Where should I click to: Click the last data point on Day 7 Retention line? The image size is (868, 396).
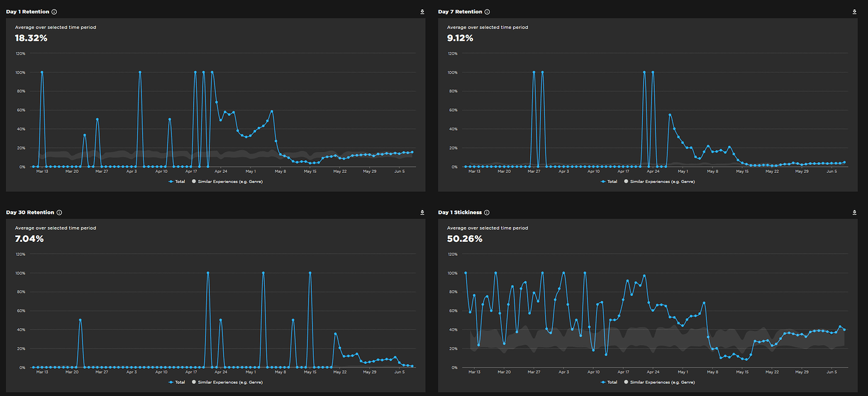844,162
